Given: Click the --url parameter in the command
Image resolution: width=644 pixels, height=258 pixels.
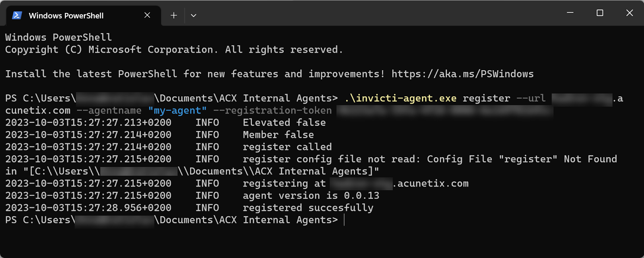Looking at the screenshot, I should pyautogui.click(x=531, y=99).
